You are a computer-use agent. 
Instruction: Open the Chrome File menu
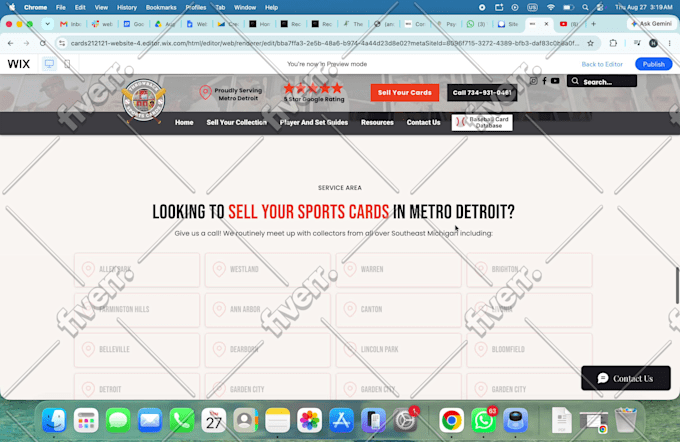pos(61,7)
